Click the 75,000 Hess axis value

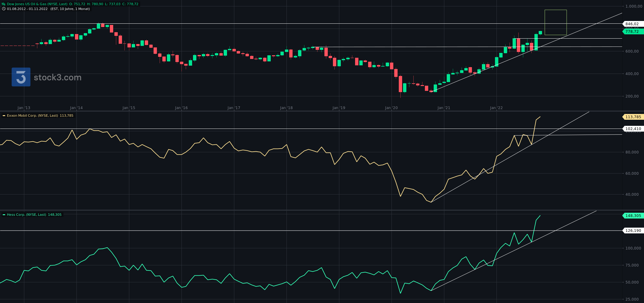[632, 265]
